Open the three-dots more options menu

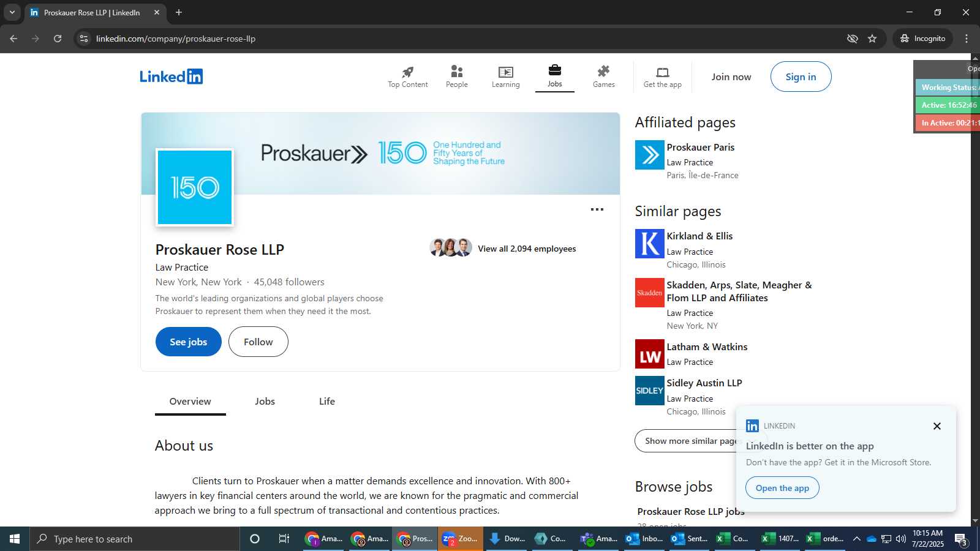[597, 209]
